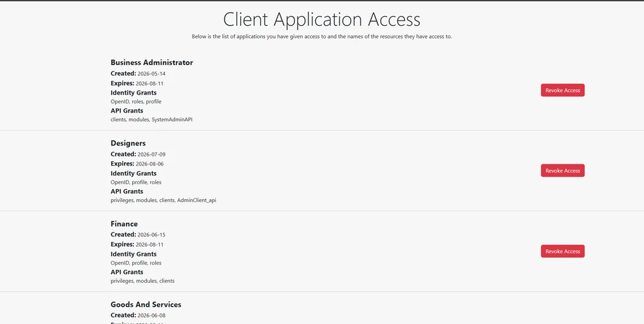Click Designers created date 2026-07-09
The height and width of the screenshot is (324, 644).
[x=151, y=155]
